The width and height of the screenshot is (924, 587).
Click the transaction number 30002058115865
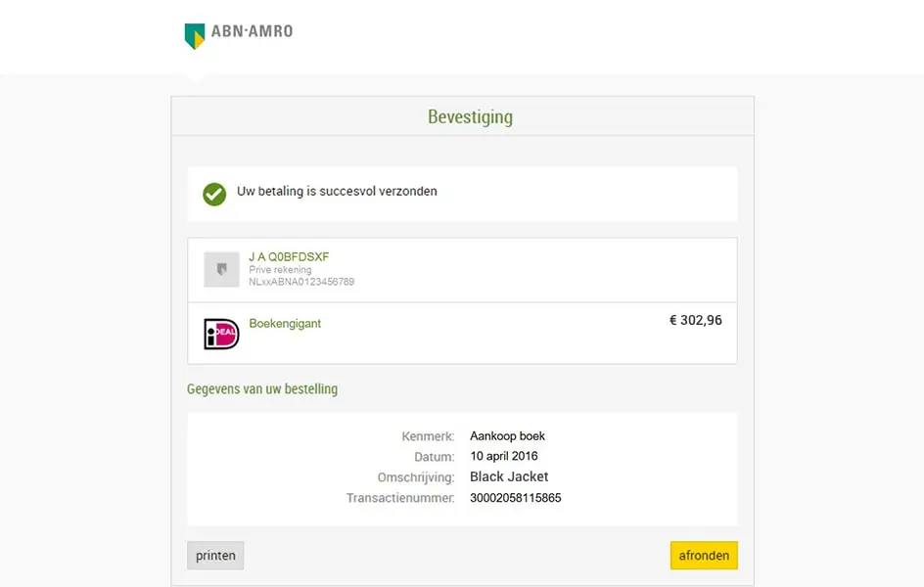coord(514,498)
